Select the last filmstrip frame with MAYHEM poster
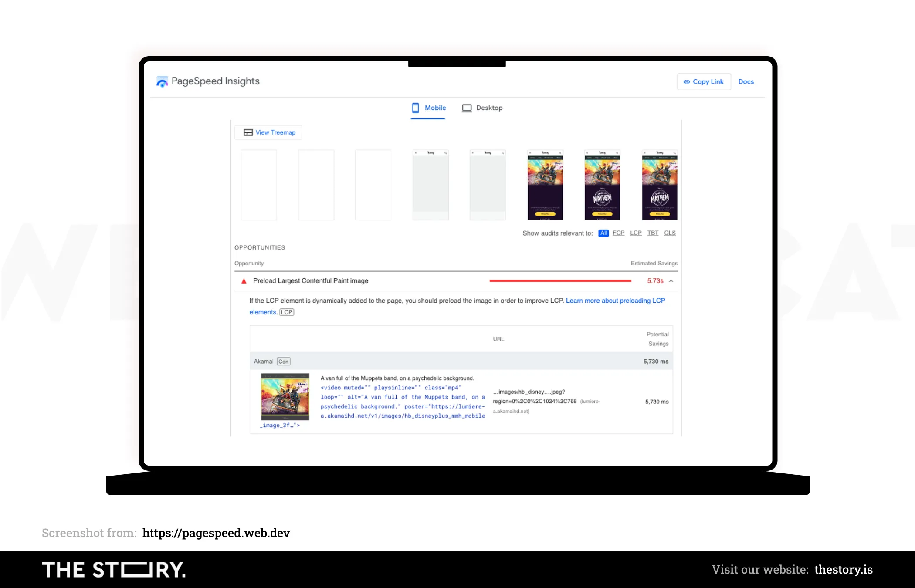The image size is (915, 588). click(660, 185)
